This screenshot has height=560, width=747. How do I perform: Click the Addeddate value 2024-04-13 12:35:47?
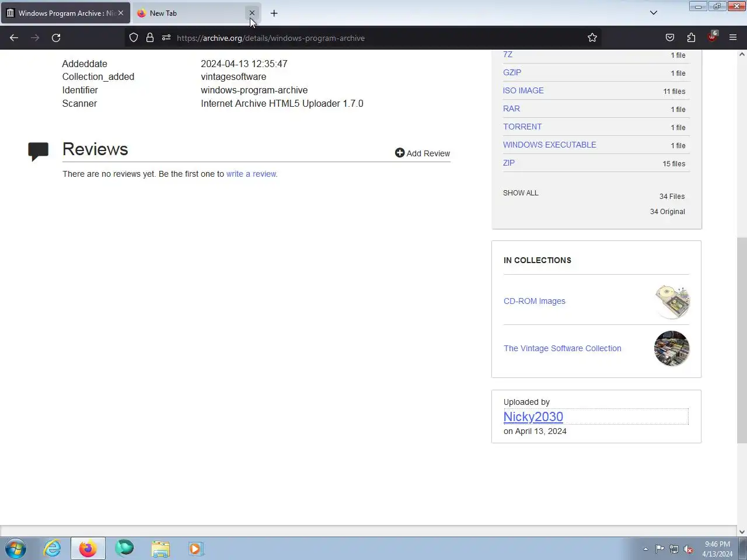tap(244, 64)
